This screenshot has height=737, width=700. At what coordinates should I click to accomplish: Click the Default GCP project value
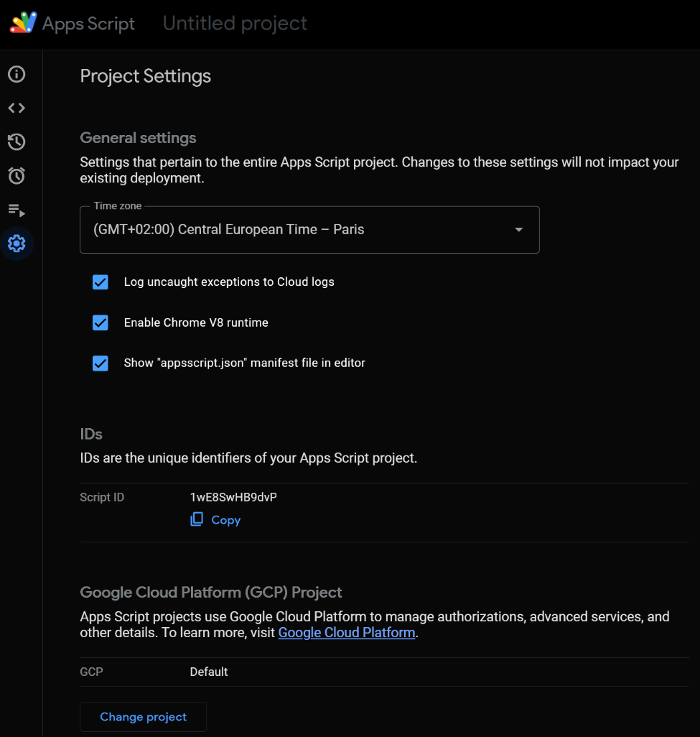(x=209, y=672)
